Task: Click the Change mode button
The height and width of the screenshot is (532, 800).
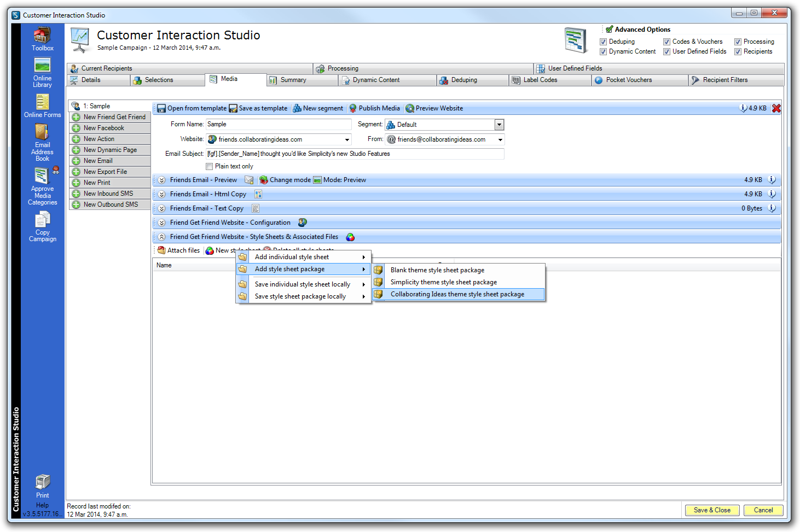Action: (285, 180)
